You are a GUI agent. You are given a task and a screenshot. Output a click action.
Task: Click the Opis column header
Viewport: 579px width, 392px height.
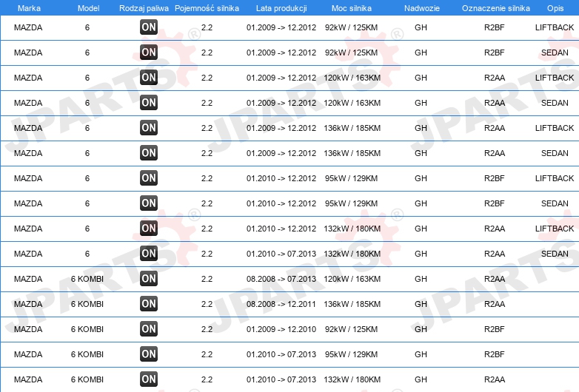pos(555,8)
